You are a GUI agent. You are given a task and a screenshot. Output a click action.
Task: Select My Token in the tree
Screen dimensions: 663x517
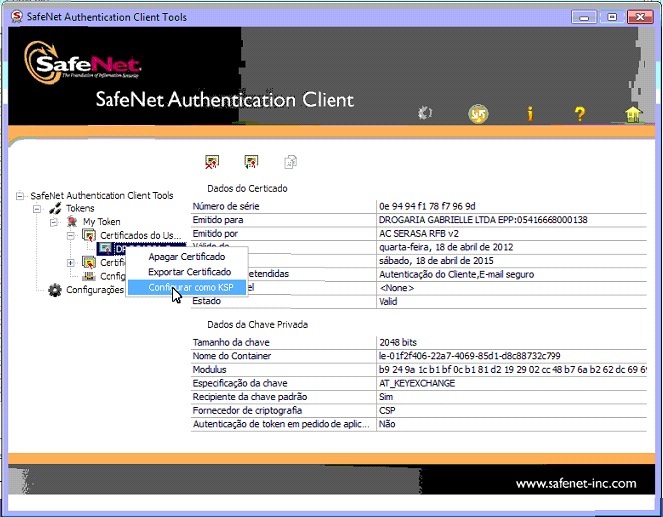102,222
